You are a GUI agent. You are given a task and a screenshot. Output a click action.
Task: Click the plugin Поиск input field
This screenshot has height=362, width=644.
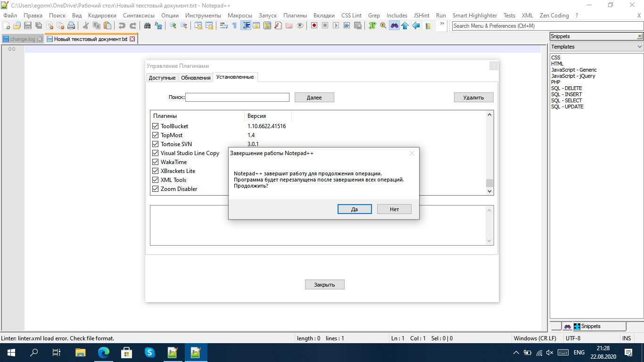pyautogui.click(x=237, y=98)
